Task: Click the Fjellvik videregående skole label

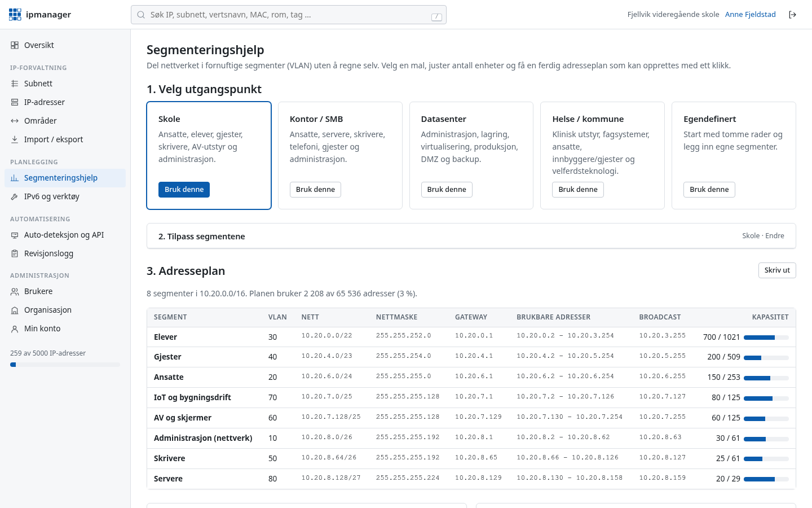Action: (673, 15)
